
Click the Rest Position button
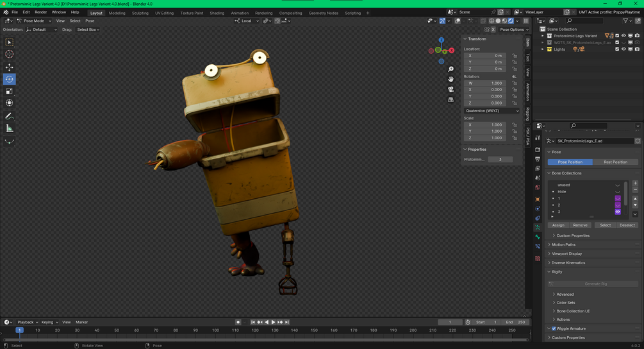tap(615, 162)
